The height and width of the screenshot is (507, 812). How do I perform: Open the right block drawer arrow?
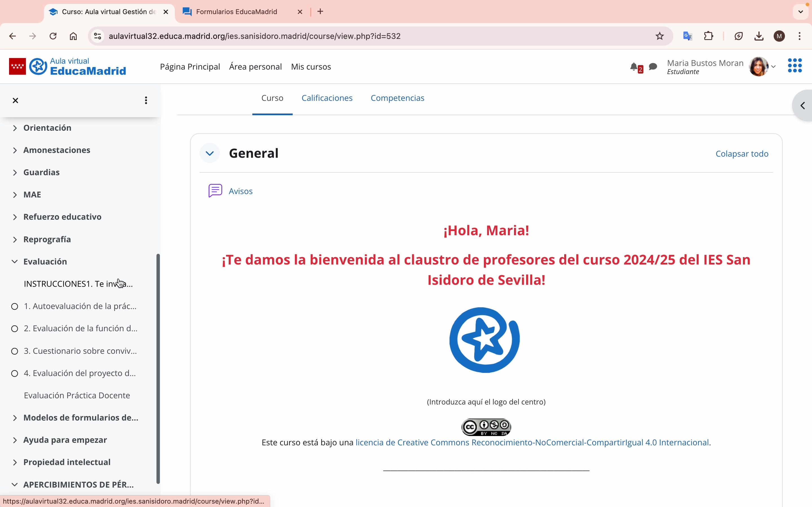coord(803,106)
